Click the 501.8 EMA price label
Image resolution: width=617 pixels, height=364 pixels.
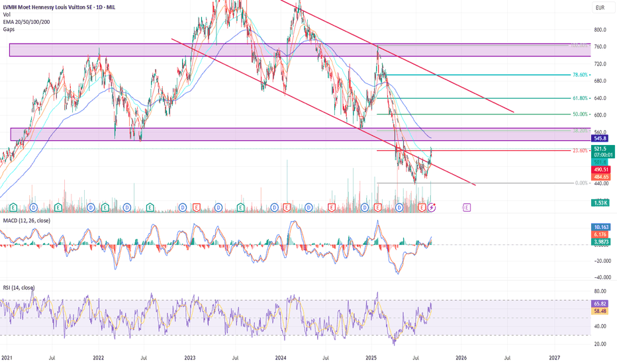pyautogui.click(x=600, y=162)
